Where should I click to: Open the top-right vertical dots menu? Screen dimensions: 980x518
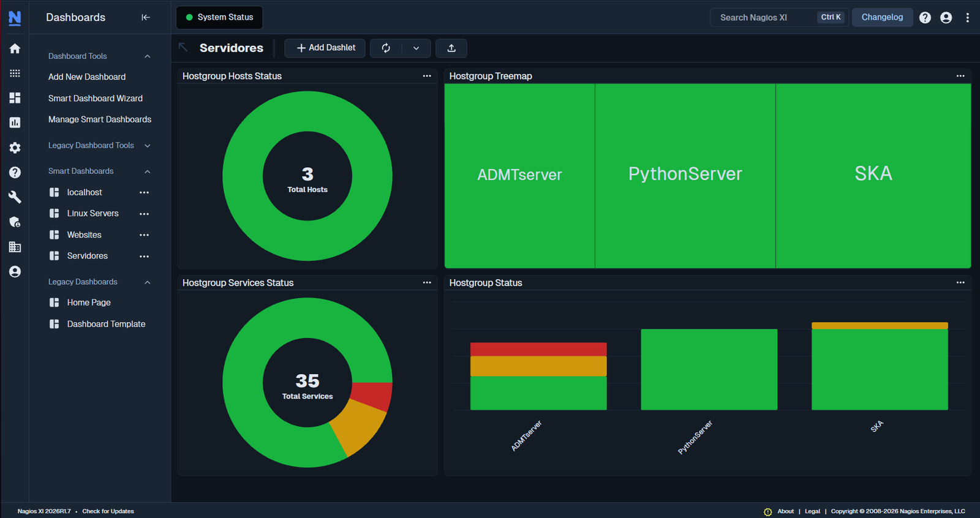point(968,18)
